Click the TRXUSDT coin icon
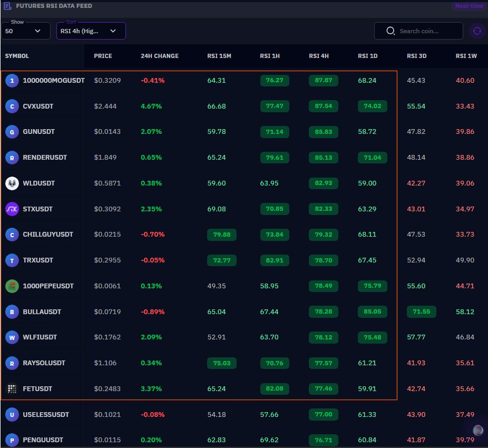488x448 pixels. click(11, 260)
